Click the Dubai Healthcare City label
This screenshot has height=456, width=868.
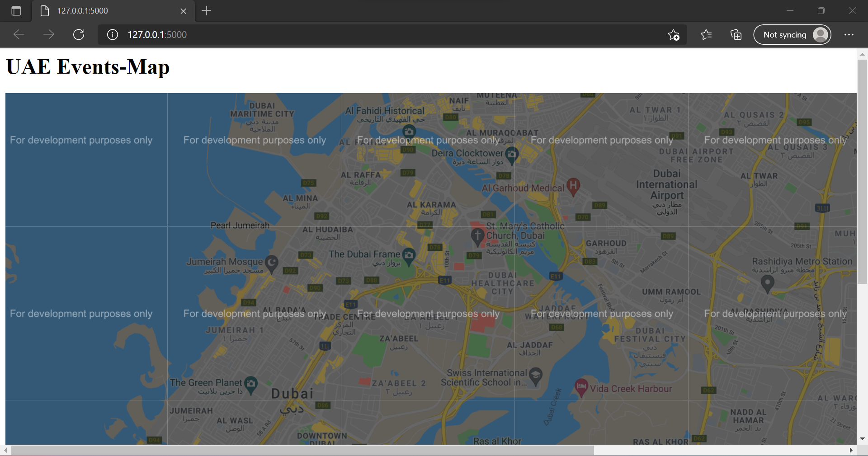tap(503, 283)
